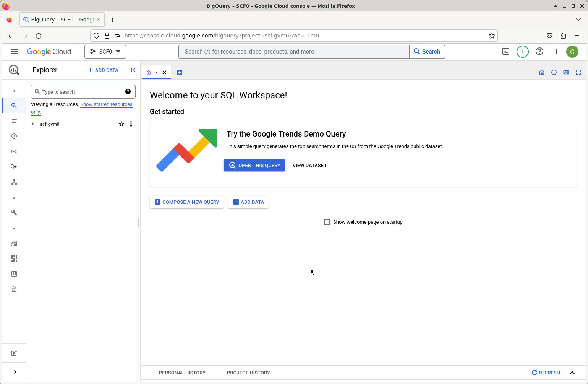Close the welcome workspace tab

(x=164, y=72)
